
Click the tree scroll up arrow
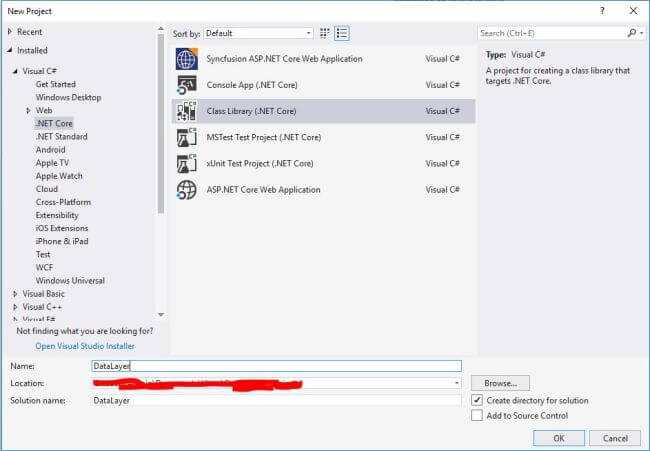pyautogui.click(x=161, y=29)
